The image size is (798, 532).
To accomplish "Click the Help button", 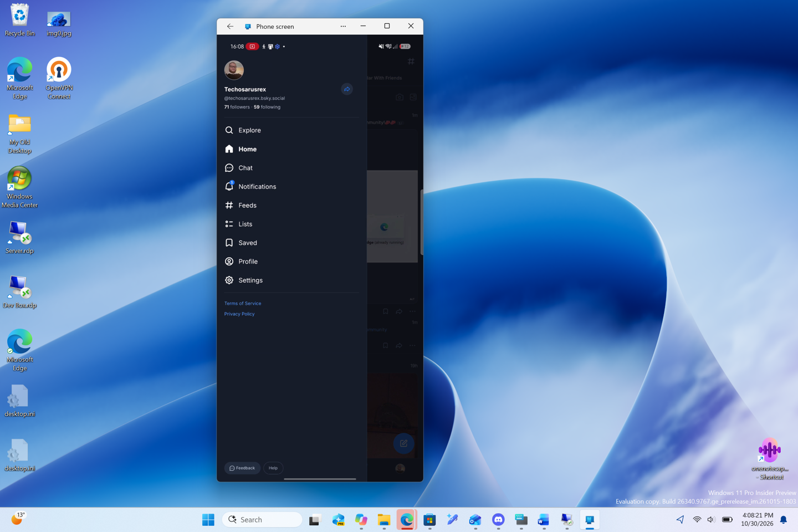I will coord(273,468).
